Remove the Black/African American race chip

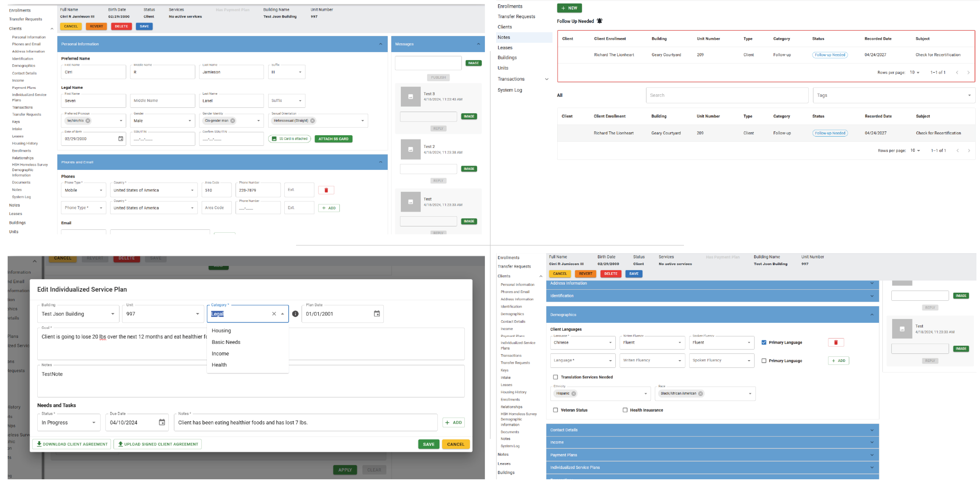pos(700,393)
